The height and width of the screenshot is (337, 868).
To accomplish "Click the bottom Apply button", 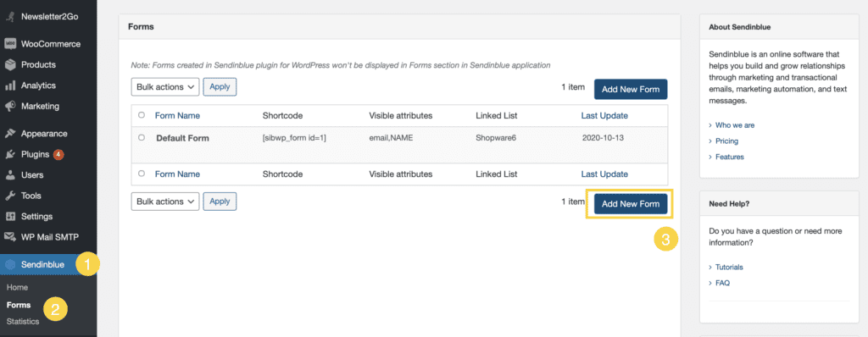I will (x=220, y=202).
